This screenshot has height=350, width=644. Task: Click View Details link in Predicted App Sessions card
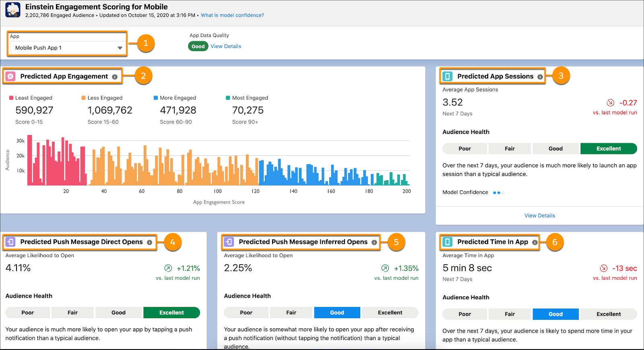pos(539,216)
